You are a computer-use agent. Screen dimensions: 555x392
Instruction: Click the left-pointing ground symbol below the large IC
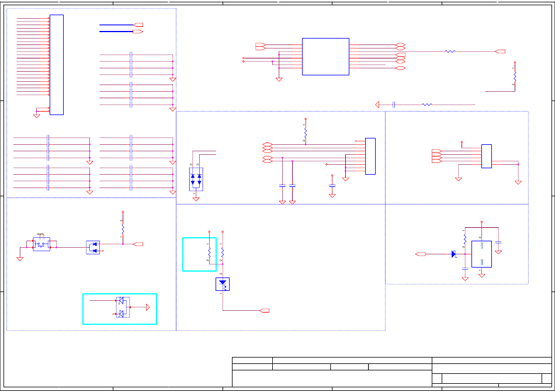coord(377,105)
